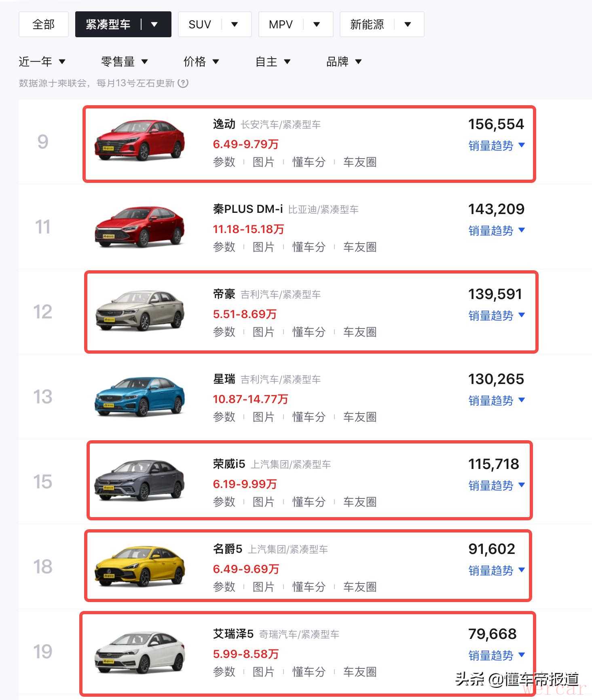The width and height of the screenshot is (592, 700).
Task: Switch to the SUV tab
Action: [x=200, y=25]
